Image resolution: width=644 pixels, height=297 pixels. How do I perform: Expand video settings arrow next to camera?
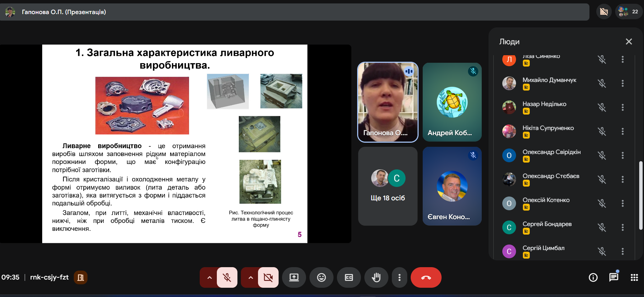[250, 277]
